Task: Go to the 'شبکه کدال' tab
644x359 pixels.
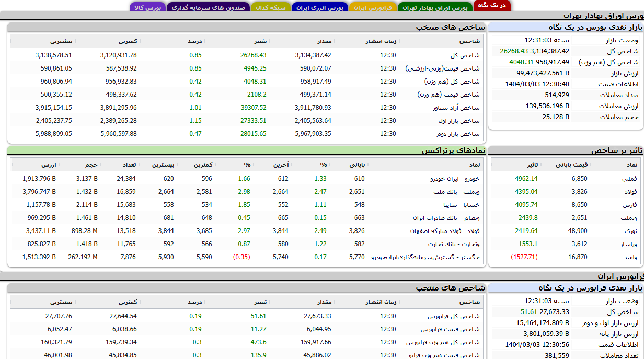Action: point(270,8)
